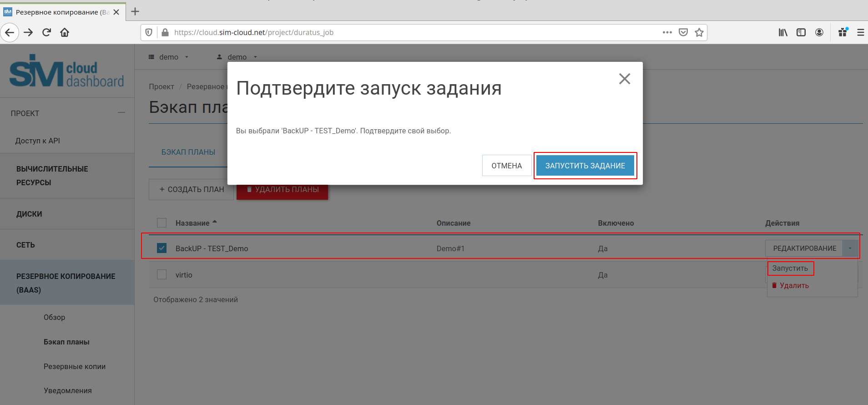The image size is (868, 405).
Task: Open the Firefox hamburger menu
Action: pyautogui.click(x=860, y=32)
